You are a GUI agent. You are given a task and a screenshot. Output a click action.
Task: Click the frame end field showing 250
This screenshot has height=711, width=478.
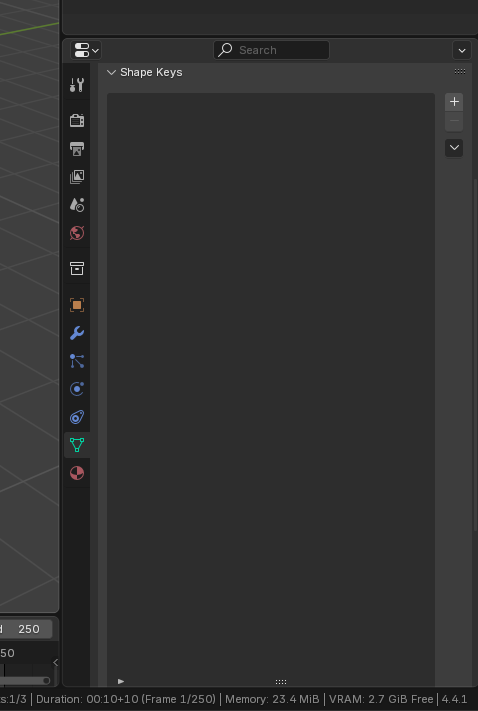click(25, 629)
